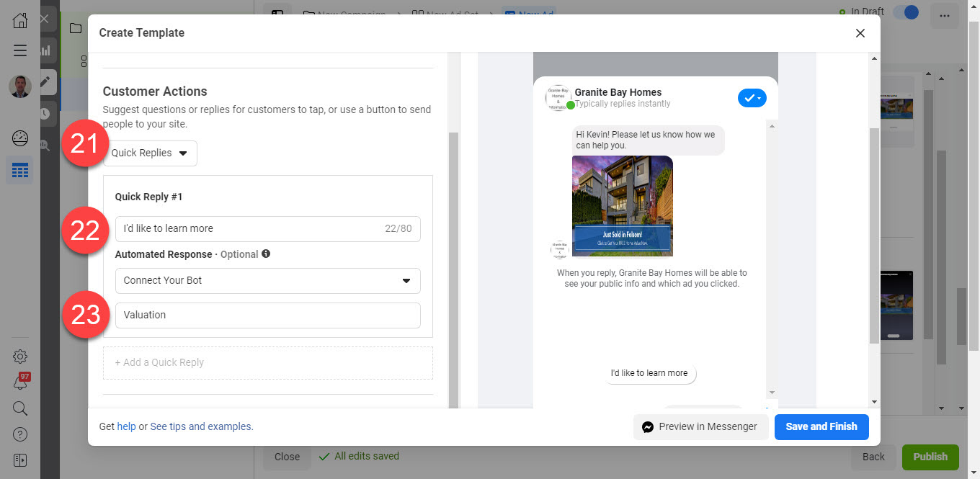Click the Messenger icon on Preview in Messenger
This screenshot has width=980, height=479.
point(647,426)
